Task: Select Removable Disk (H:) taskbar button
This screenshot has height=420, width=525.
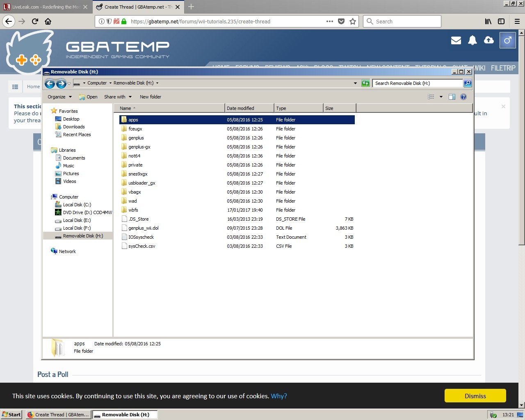Action: (125, 415)
